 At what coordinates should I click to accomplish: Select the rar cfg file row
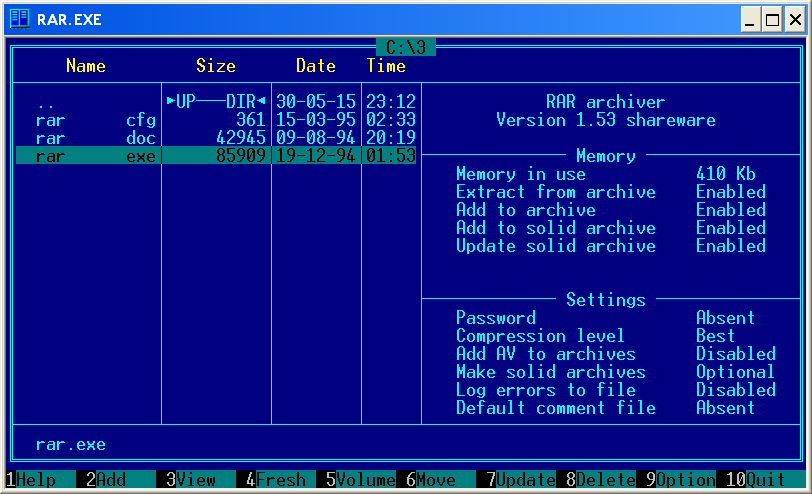pyautogui.click(x=216, y=120)
